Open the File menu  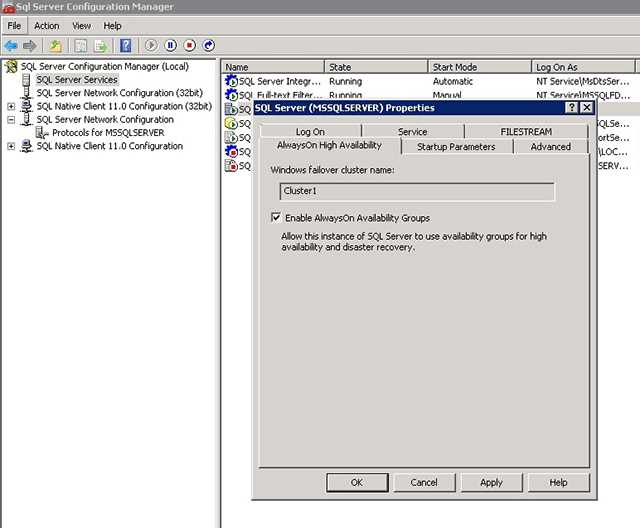click(14, 26)
